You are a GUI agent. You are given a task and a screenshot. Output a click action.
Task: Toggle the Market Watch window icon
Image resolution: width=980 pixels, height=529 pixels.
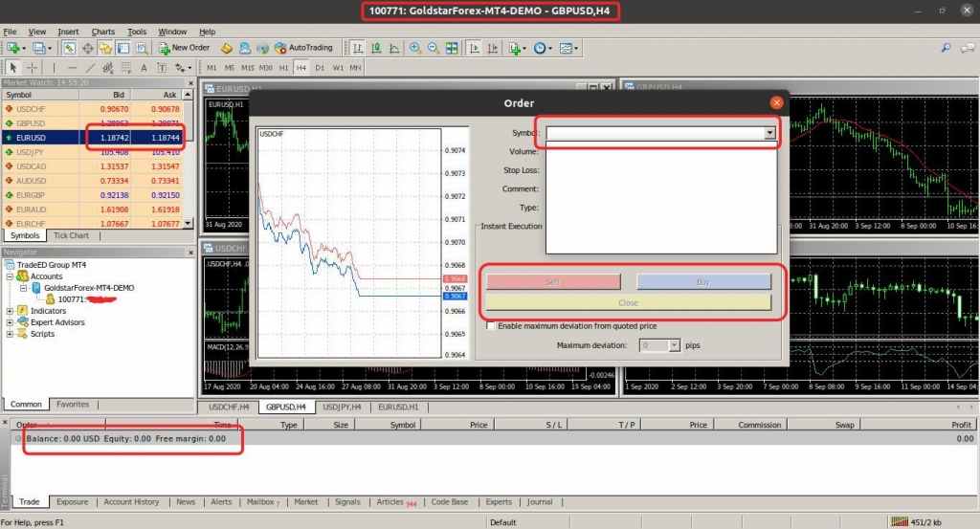coord(69,48)
